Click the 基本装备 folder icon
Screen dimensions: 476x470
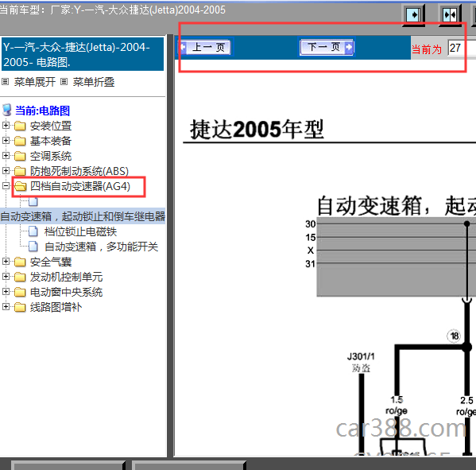20,141
